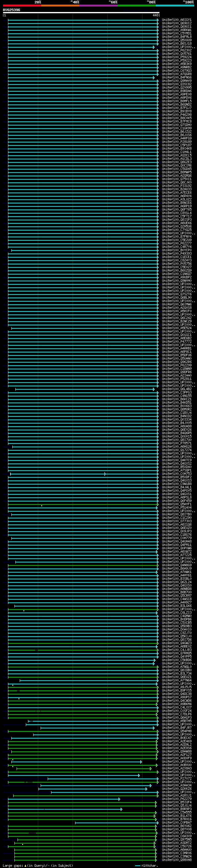Select hit label UniRef100_B6KCZ1
The height and width of the screenshot is (868, 197).
176,399
